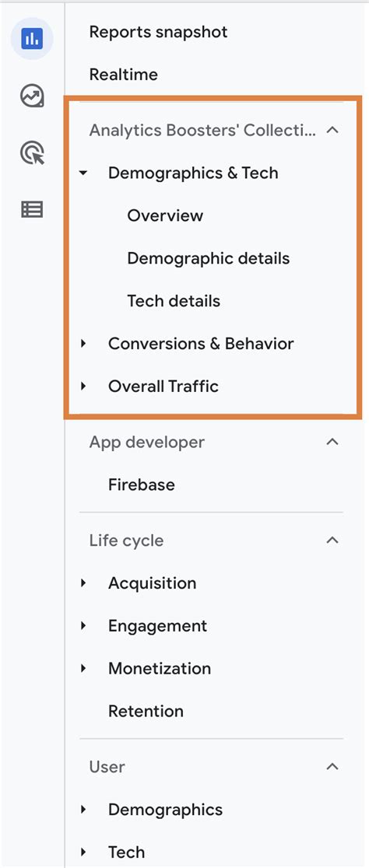The height and width of the screenshot is (868, 369).
Task: Expand the Overall Traffic triangle
Action: pyautogui.click(x=83, y=386)
